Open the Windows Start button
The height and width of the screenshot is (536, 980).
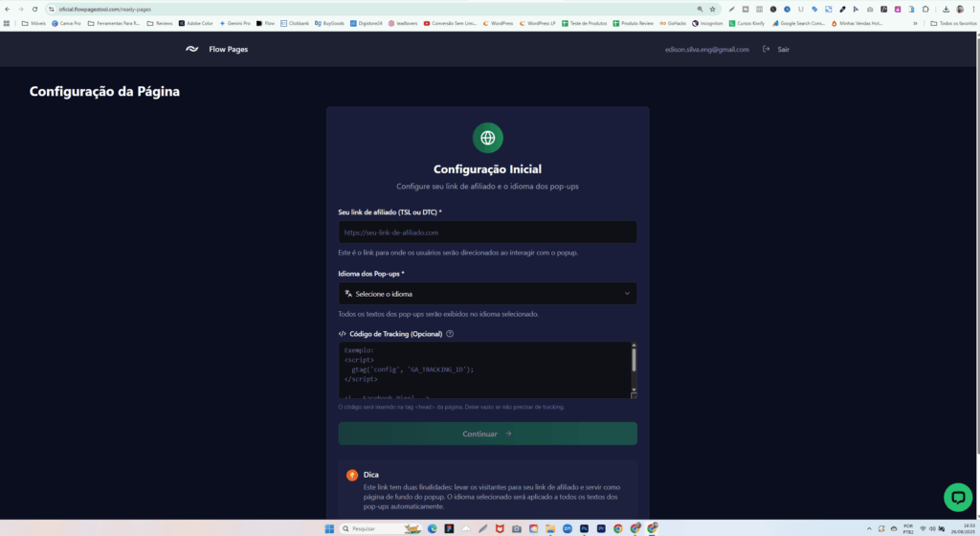[329, 528]
